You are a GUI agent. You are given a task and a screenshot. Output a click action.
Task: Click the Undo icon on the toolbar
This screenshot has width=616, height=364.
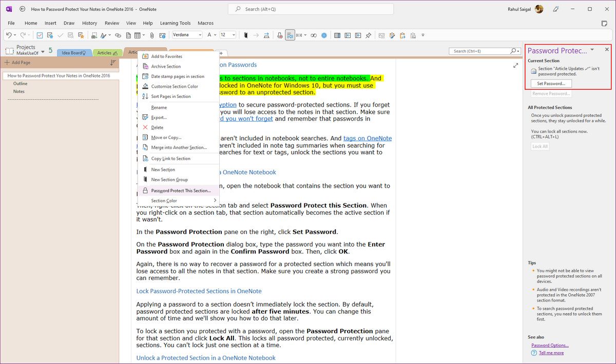pyautogui.click(x=9, y=34)
